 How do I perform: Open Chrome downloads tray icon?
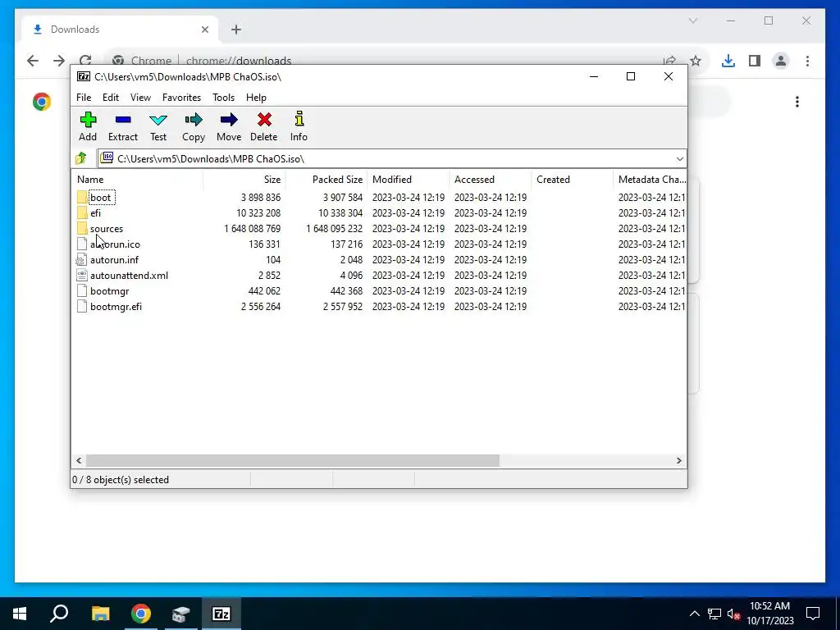(x=728, y=61)
